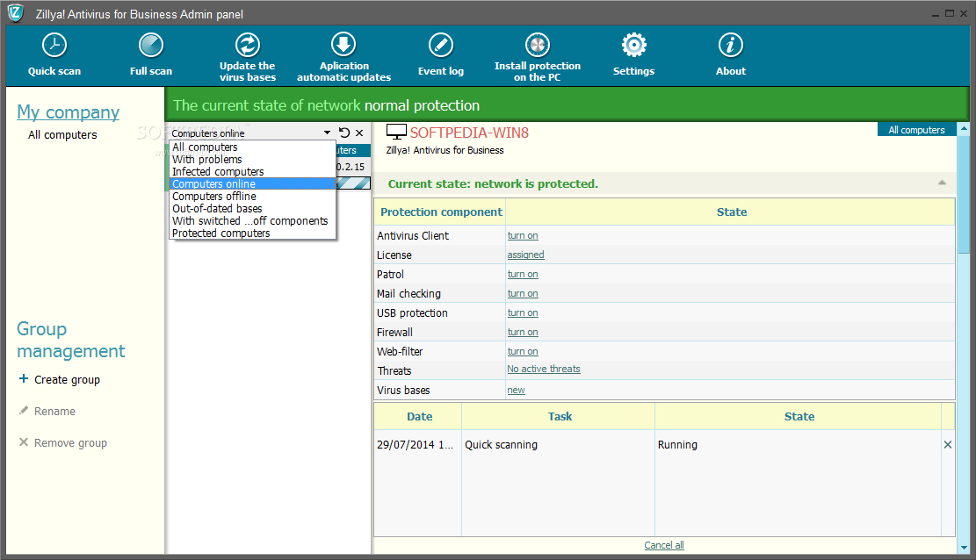This screenshot has width=976, height=560.
Task: Click the scrollbar down arrow
Action: tap(964, 548)
